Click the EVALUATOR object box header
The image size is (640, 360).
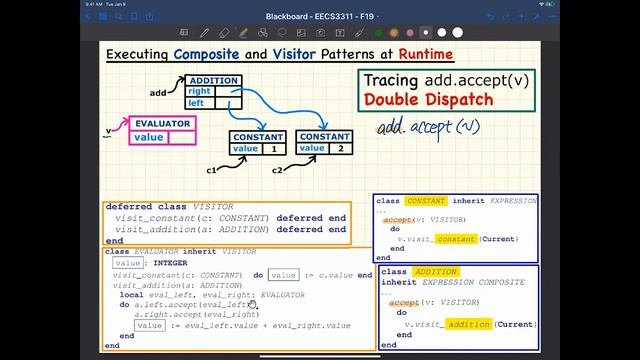pyautogui.click(x=162, y=123)
